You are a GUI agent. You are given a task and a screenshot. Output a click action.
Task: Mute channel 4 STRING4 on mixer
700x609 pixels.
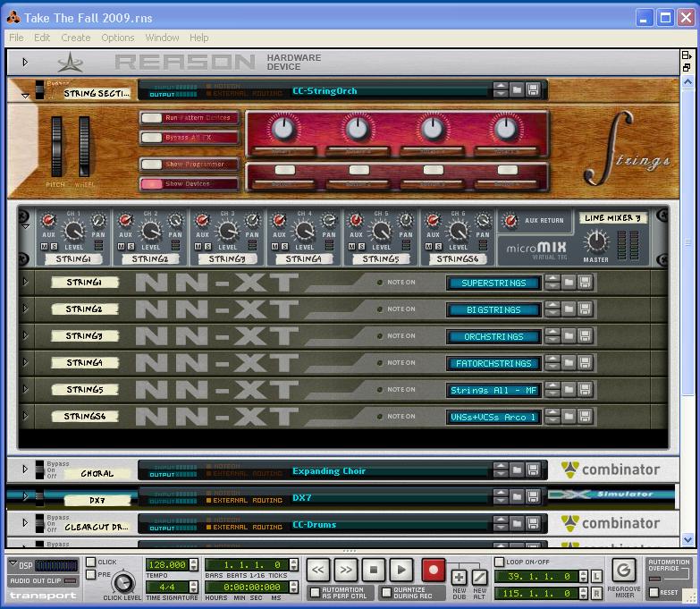click(275, 247)
